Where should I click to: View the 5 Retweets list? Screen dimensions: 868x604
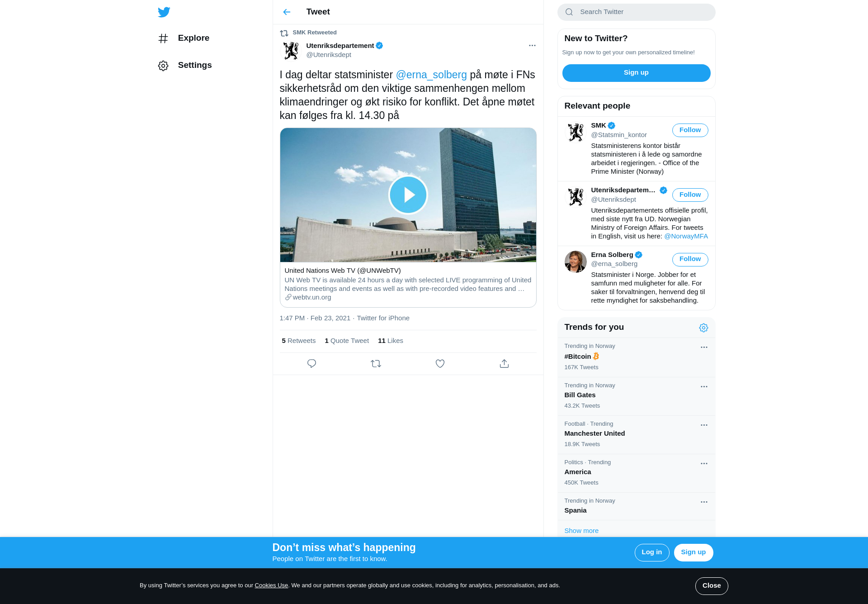pyautogui.click(x=298, y=341)
